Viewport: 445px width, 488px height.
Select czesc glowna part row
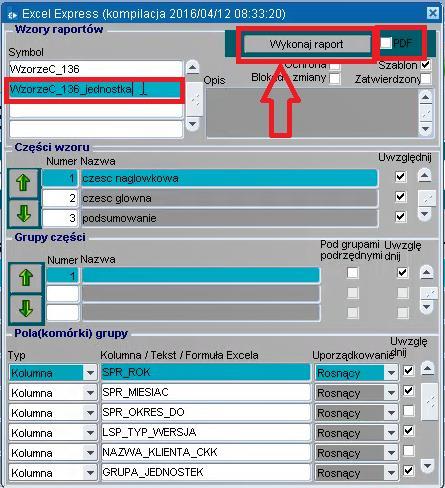pyautogui.click(x=229, y=198)
